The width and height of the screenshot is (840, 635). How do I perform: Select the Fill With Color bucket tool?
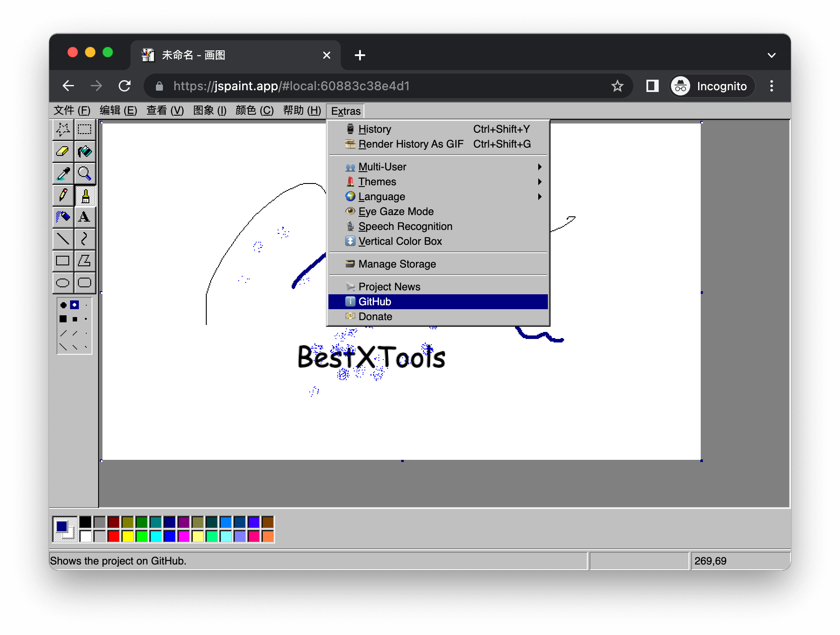click(85, 152)
